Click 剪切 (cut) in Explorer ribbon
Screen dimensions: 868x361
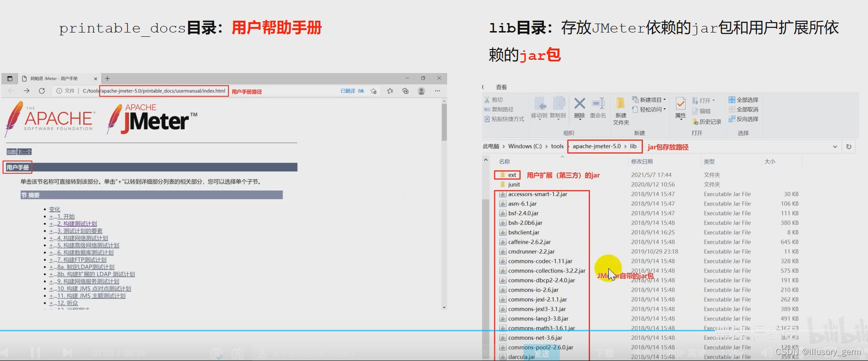(x=493, y=100)
